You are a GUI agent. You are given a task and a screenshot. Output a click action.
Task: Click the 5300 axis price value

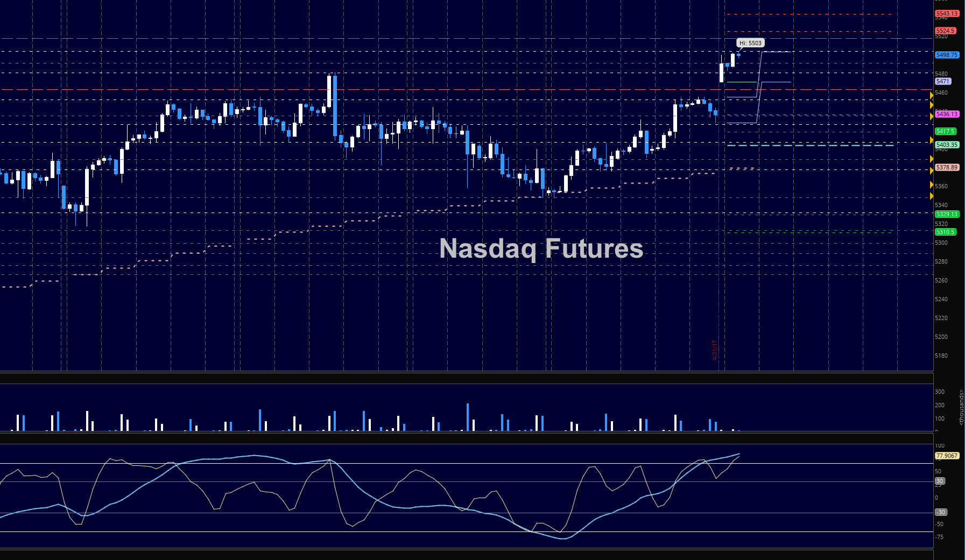(941, 243)
